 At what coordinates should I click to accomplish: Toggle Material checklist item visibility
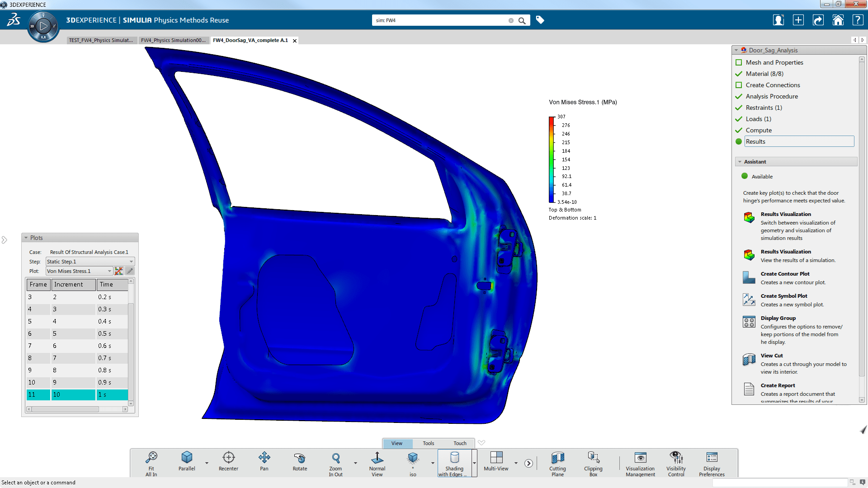tap(739, 73)
